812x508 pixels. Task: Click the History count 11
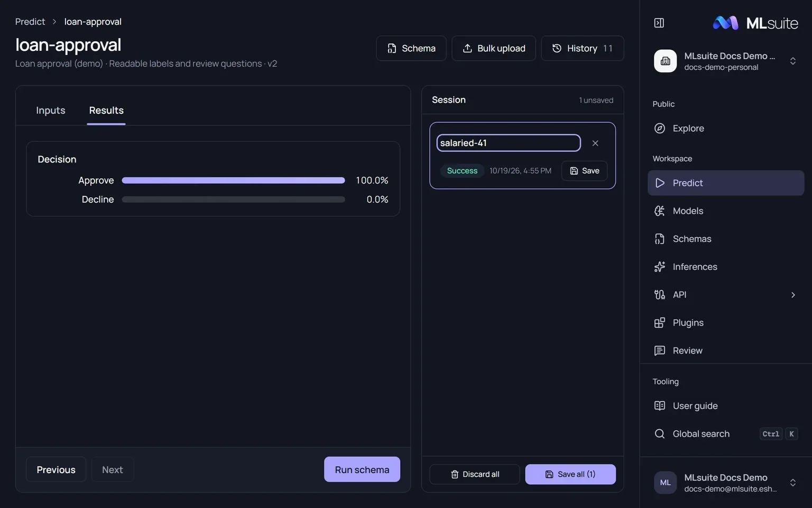(608, 48)
